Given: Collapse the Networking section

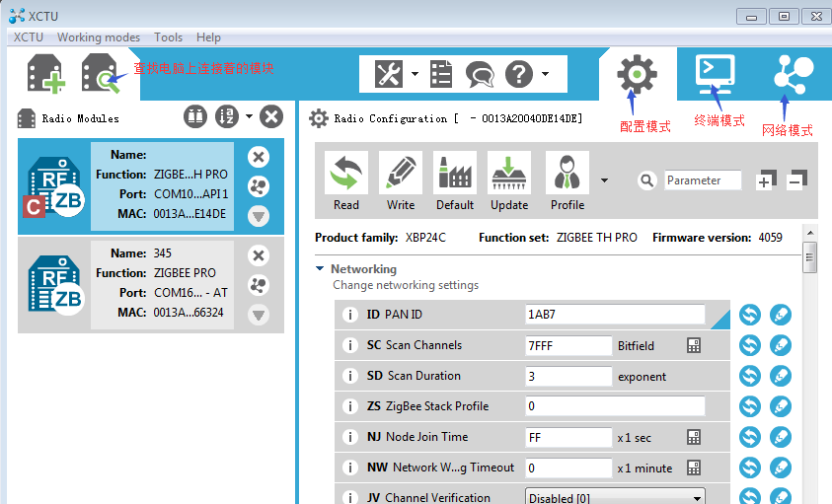Looking at the screenshot, I should click(320, 269).
